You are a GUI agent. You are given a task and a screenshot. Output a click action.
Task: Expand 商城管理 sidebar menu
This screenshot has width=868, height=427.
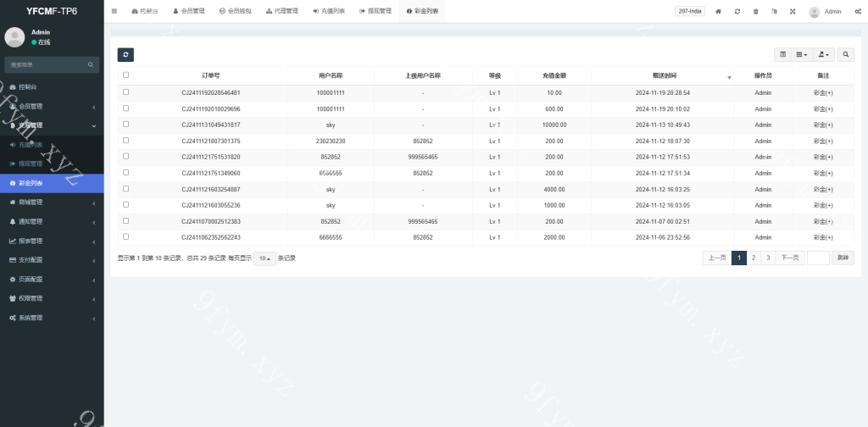(52, 202)
